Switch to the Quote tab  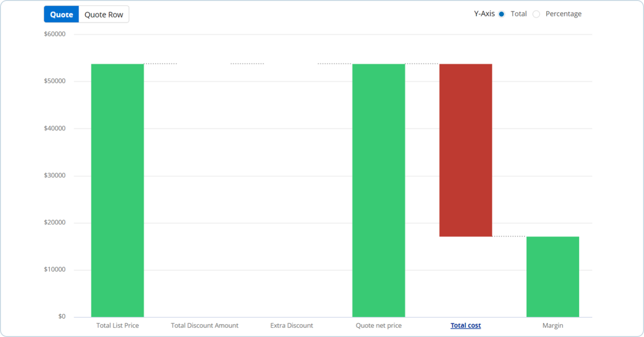point(61,15)
